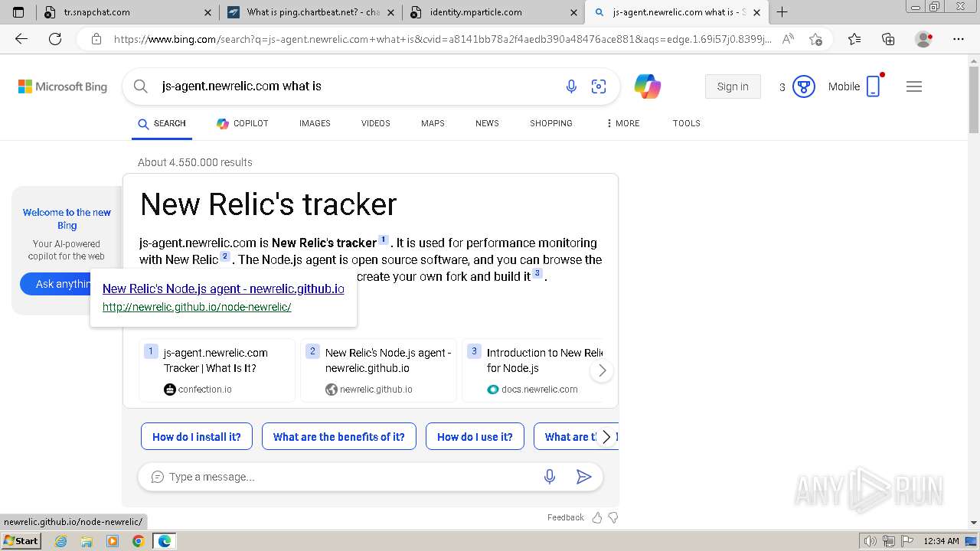
Task: Select the MAPS search tab
Action: click(433, 123)
